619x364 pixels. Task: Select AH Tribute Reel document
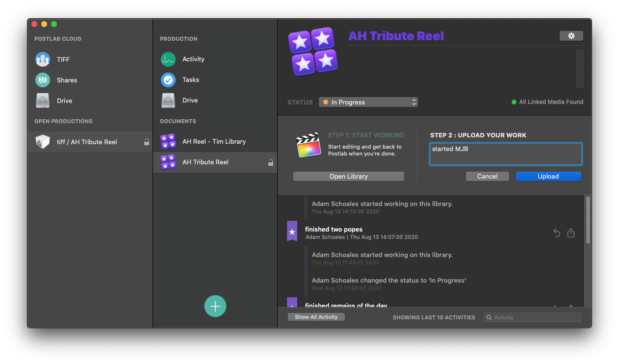tap(215, 162)
